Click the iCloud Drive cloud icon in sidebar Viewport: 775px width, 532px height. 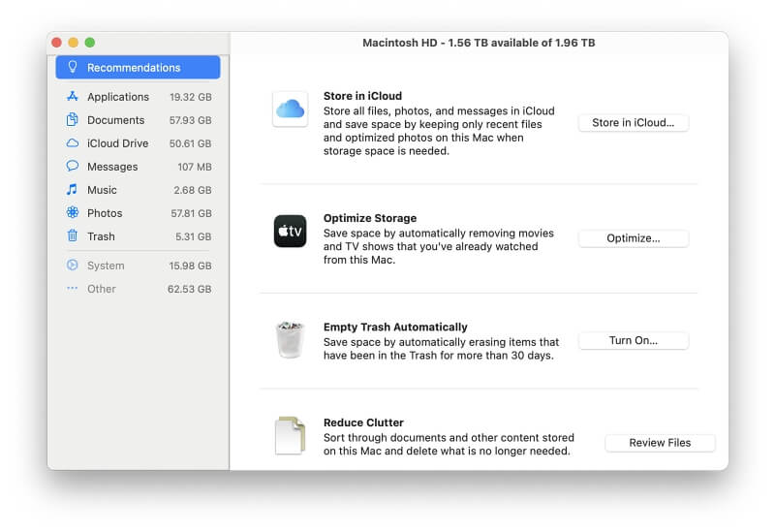[73, 143]
